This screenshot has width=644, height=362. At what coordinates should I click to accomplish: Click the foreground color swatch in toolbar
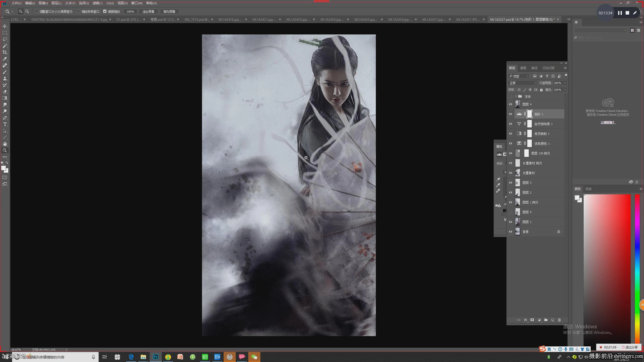(x=4, y=168)
